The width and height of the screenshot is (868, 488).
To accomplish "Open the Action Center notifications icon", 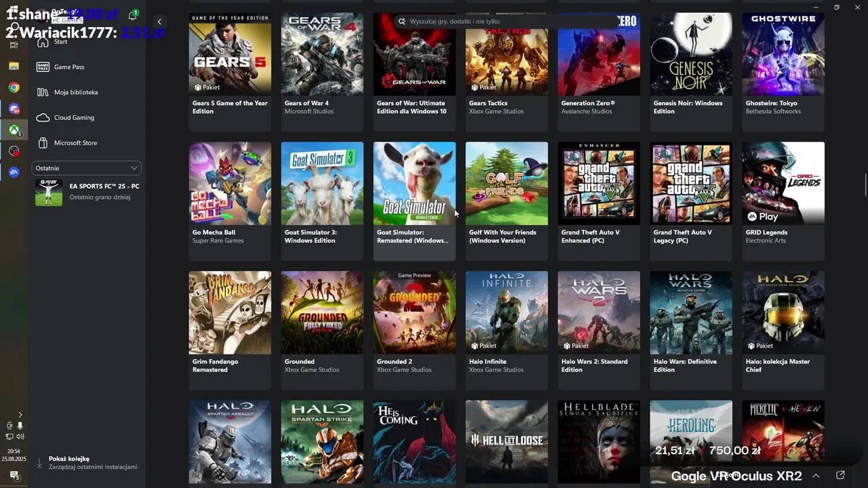I will pyautogui.click(x=14, y=475).
